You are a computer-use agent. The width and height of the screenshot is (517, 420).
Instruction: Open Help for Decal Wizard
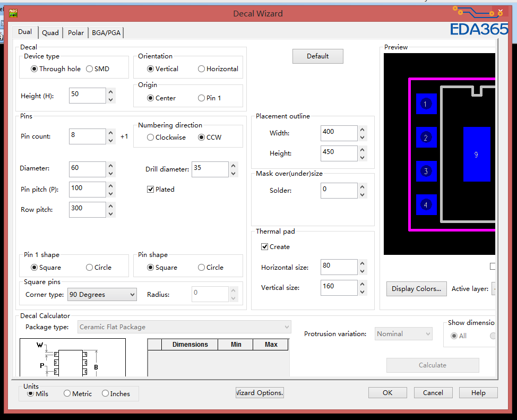[478, 392]
